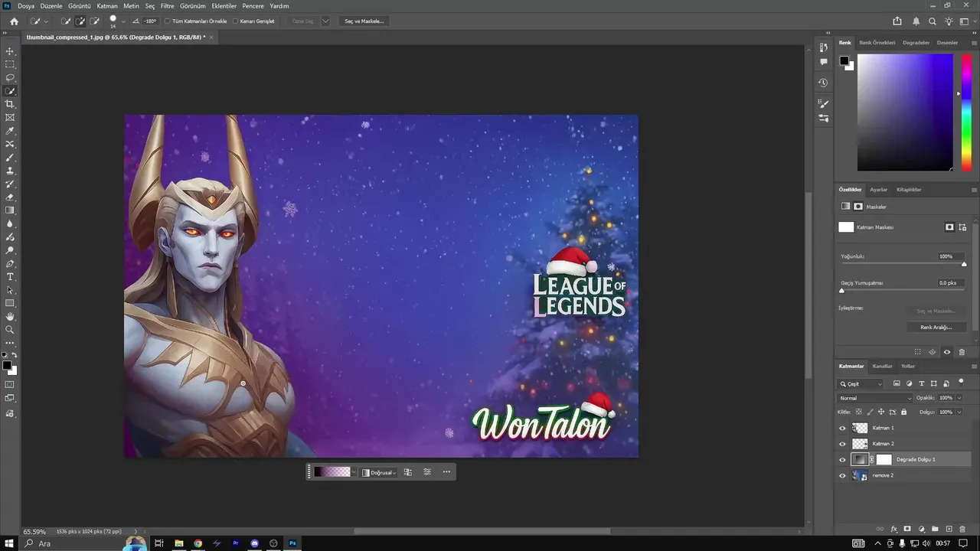Delete layer using Layers panel trash icon
The height and width of the screenshot is (551, 980).
962,529
